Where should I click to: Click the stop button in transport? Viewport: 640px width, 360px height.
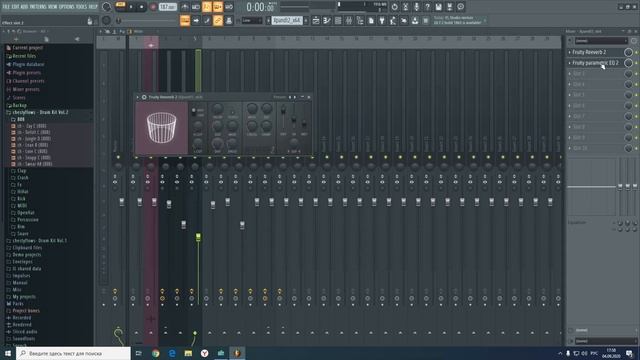[x=142, y=7]
